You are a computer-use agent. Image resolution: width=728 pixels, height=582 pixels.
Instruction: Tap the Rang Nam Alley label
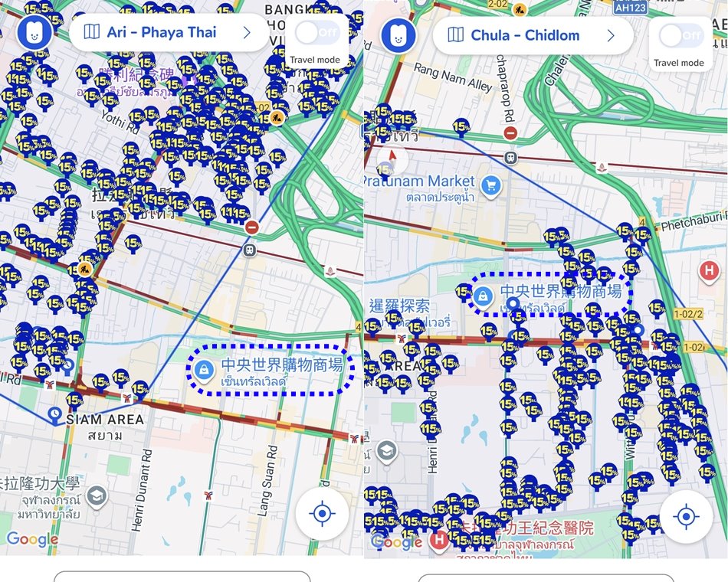pyautogui.click(x=453, y=77)
